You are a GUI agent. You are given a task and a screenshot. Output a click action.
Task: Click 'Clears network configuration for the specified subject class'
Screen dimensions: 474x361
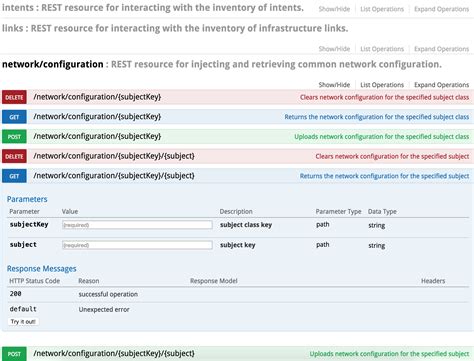click(384, 97)
